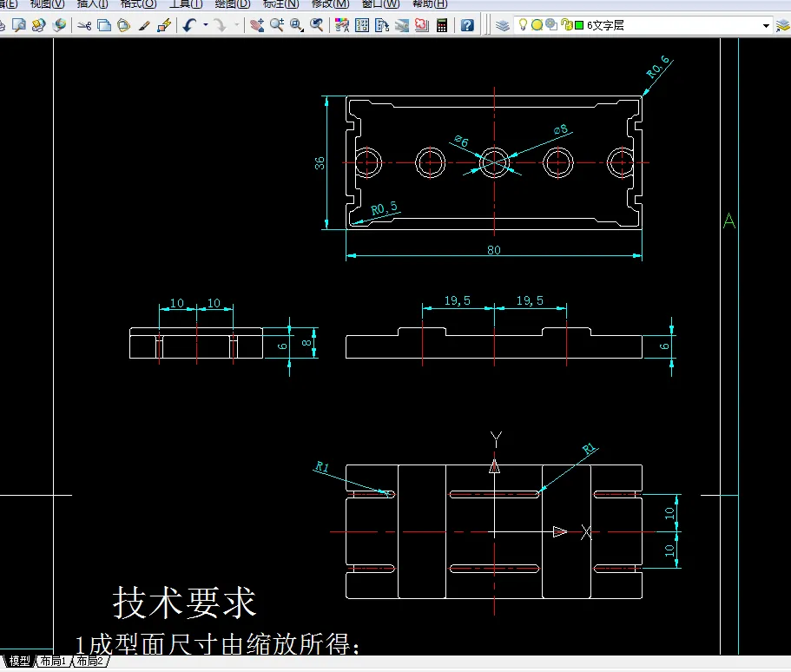
Task: Open the Tool Palettes icon
Action: 382,25
